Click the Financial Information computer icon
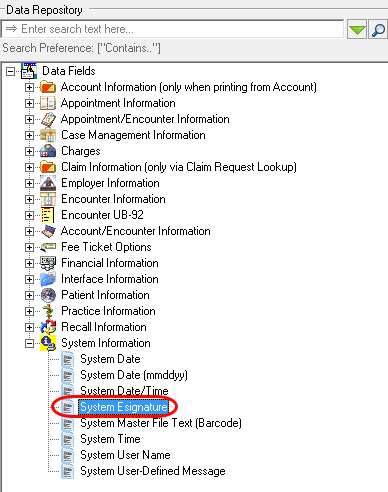This screenshot has width=388, height=492. coord(48,263)
